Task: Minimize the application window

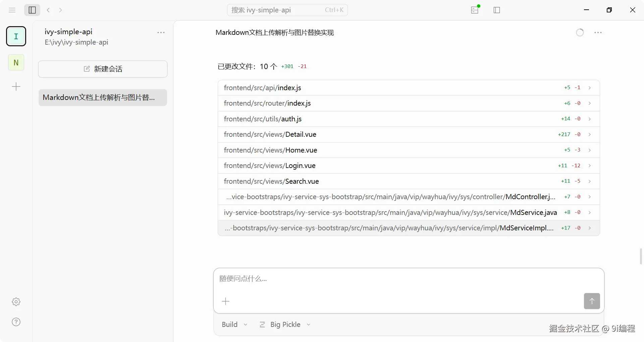Action: (x=586, y=10)
